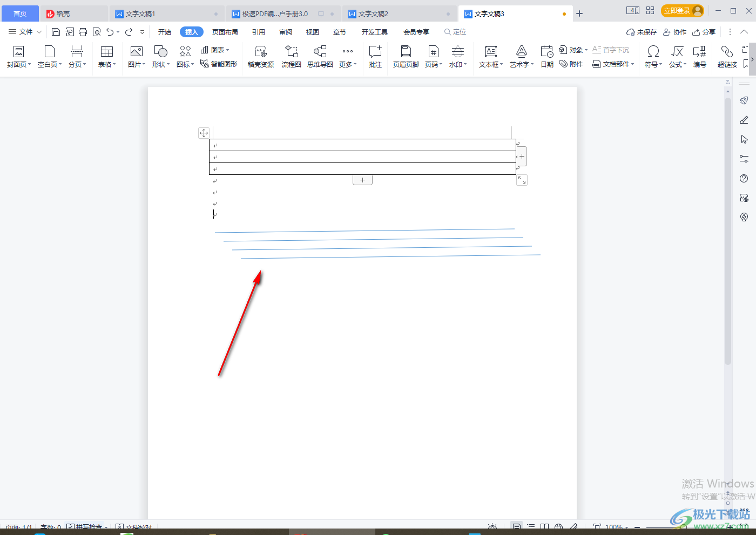The image size is (756, 535).
Task: Insert a 批注 comment
Action: pyautogui.click(x=375, y=57)
